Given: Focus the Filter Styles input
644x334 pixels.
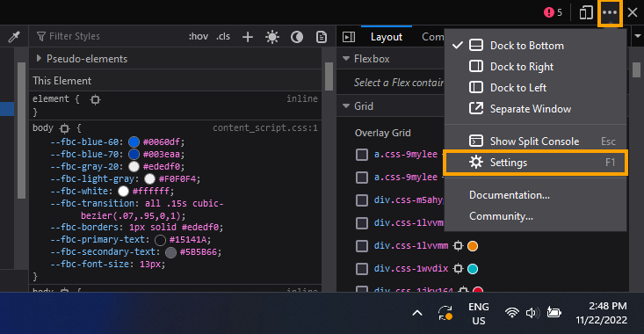Looking at the screenshot, I should click(107, 36).
